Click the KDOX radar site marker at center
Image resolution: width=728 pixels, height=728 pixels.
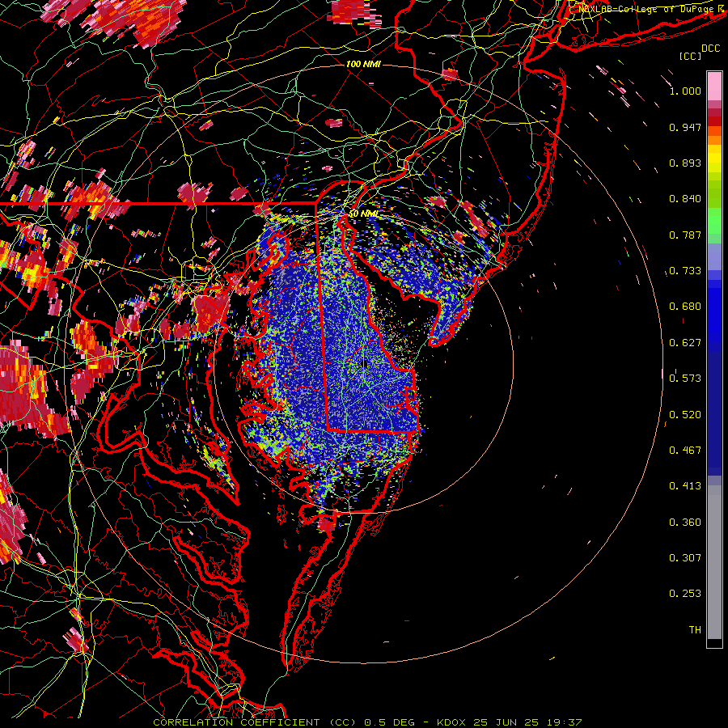[x=364, y=364]
